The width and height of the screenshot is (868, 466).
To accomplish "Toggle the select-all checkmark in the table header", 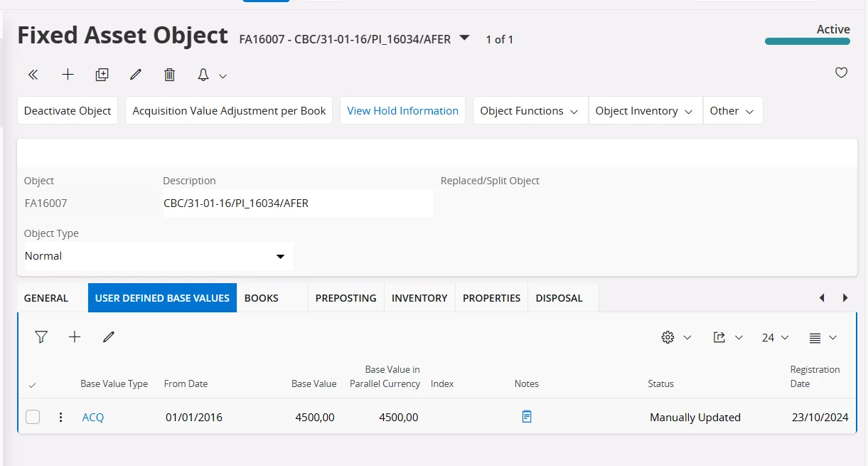I will click(32, 383).
